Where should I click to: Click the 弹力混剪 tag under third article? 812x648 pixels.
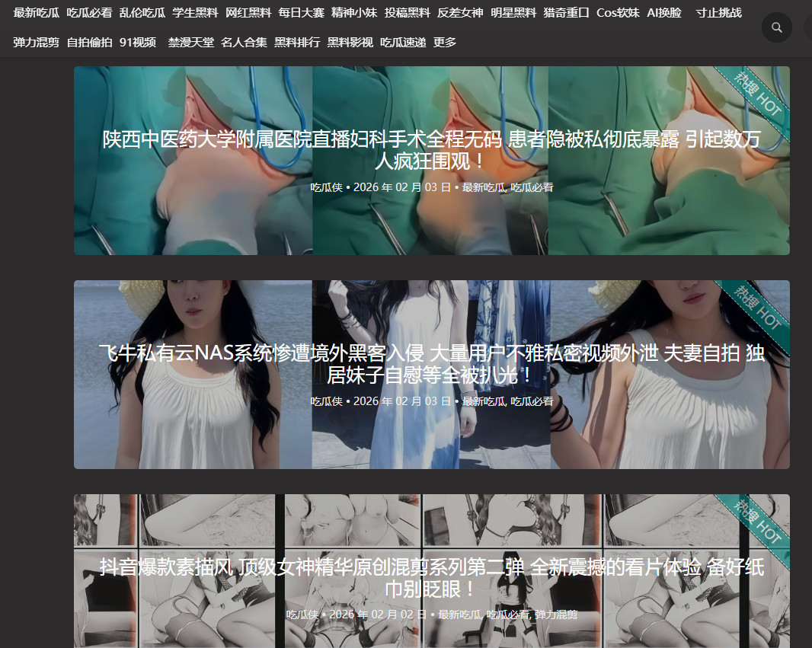555,614
